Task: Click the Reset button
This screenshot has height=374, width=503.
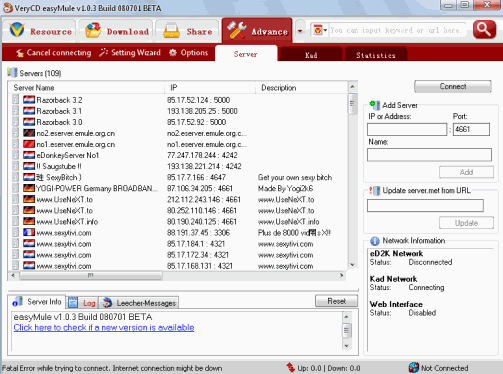Action: pos(336,301)
